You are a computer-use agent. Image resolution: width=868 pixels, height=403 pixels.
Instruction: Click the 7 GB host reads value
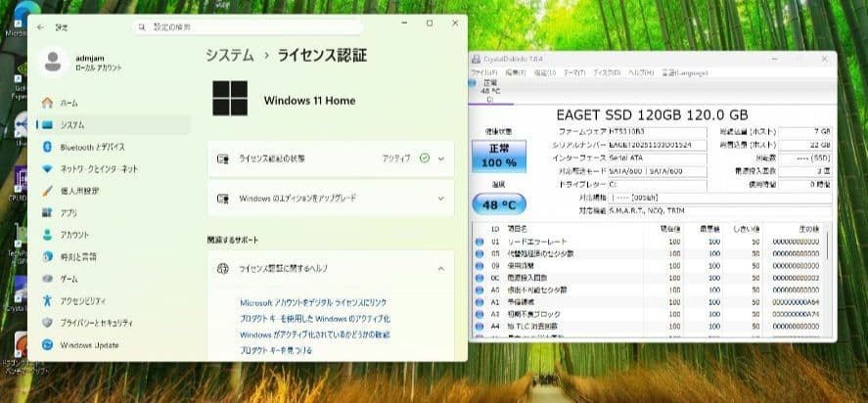coord(805,132)
